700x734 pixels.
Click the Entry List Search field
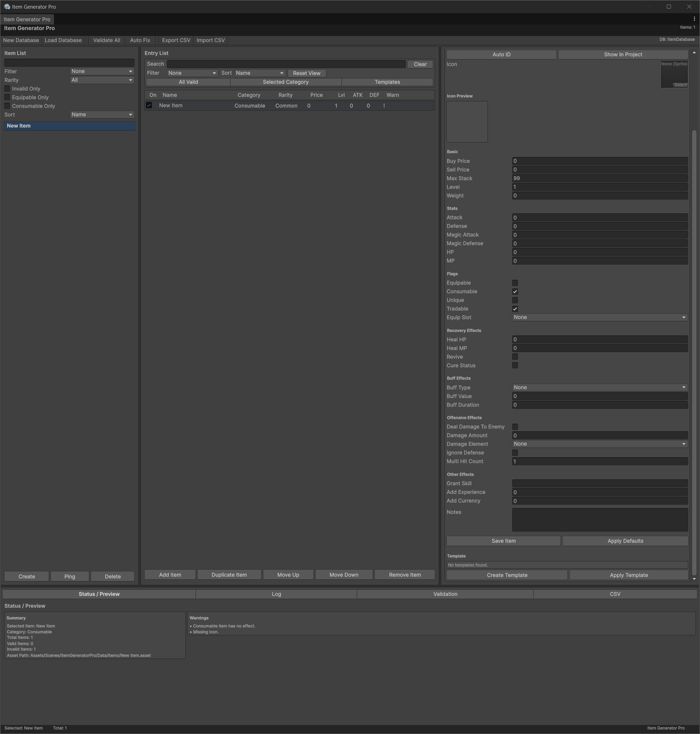pyautogui.click(x=286, y=64)
